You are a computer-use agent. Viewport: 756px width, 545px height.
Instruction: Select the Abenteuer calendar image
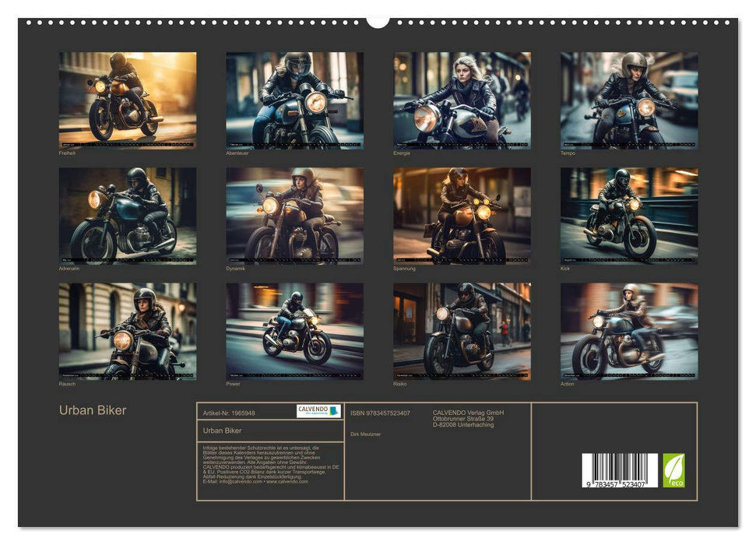tap(294, 100)
